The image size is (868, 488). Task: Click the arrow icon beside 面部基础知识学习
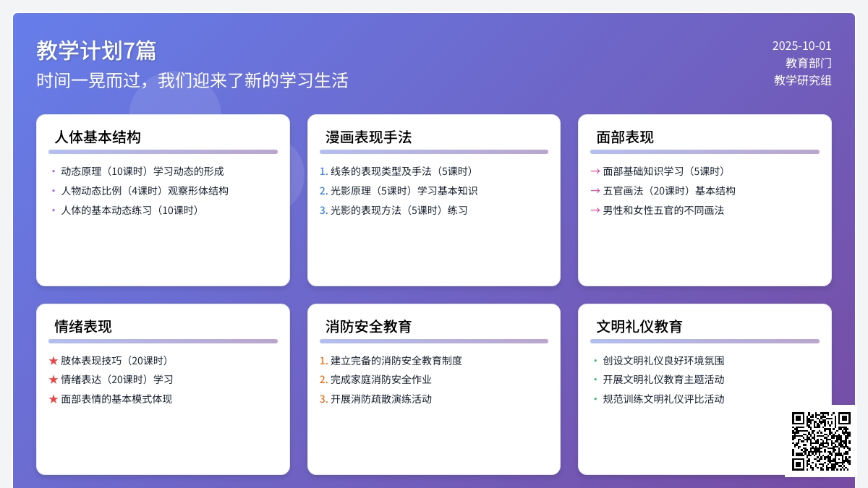(x=595, y=171)
